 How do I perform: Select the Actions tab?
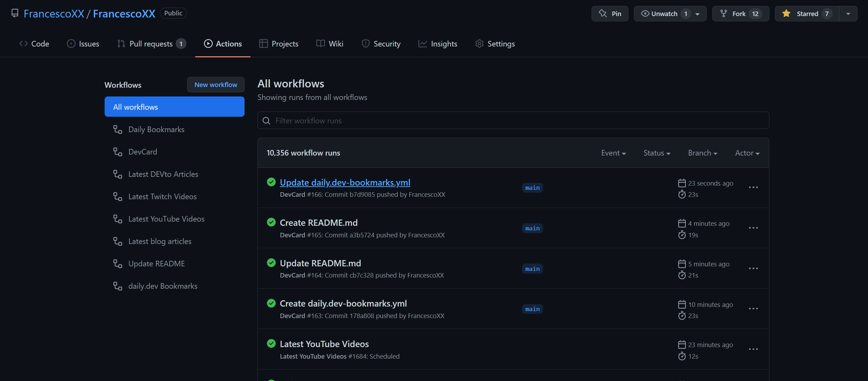[223, 44]
